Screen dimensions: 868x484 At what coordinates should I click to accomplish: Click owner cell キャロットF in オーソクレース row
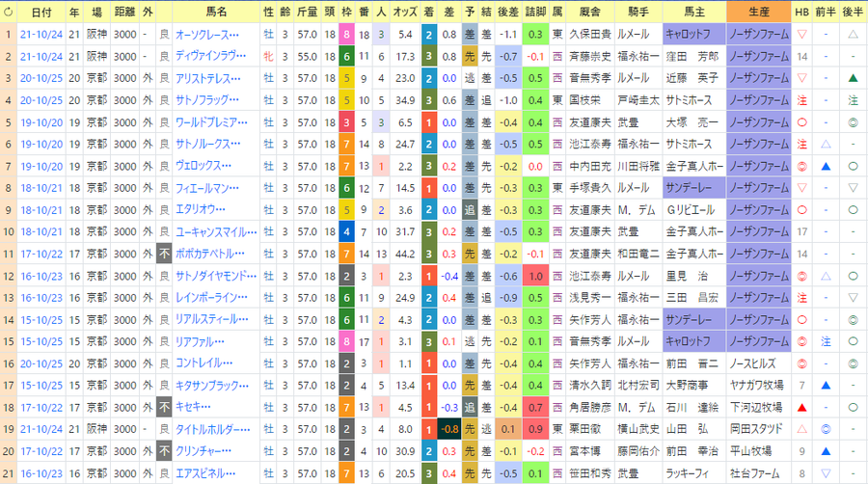(694, 35)
